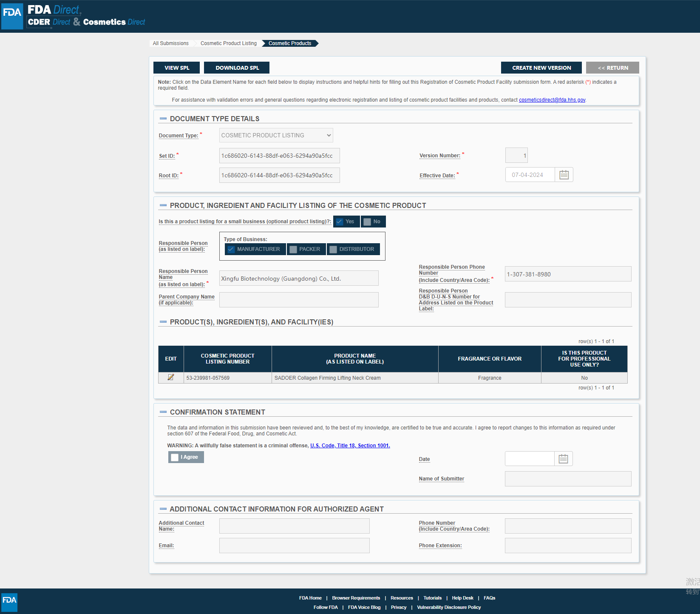
Task: Click the Download SPL button
Action: click(x=237, y=68)
